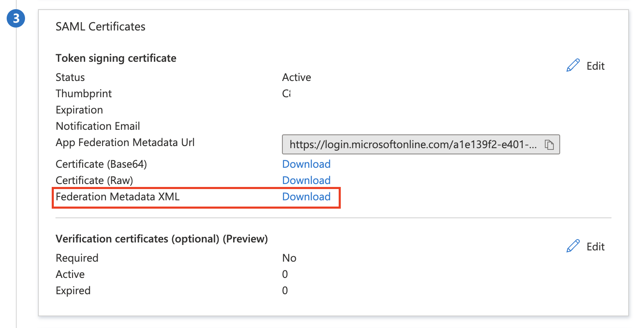The width and height of the screenshot is (644, 328).
Task: Click the Required value showing No
Action: [x=289, y=258]
